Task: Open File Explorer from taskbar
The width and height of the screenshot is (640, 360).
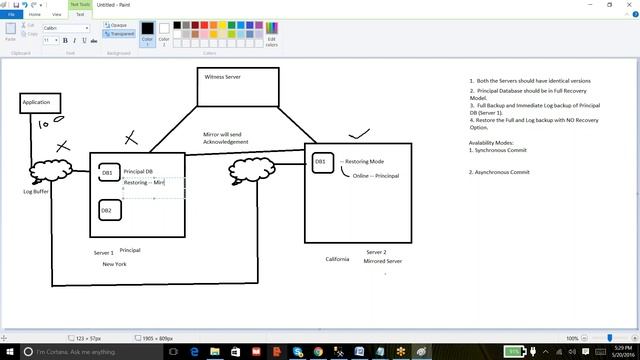Action: point(215,351)
